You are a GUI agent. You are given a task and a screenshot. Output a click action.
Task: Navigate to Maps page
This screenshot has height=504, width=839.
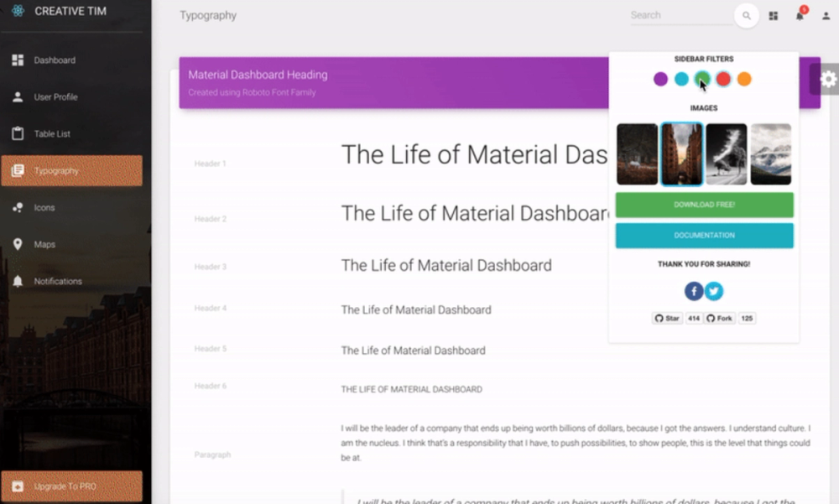click(71, 245)
